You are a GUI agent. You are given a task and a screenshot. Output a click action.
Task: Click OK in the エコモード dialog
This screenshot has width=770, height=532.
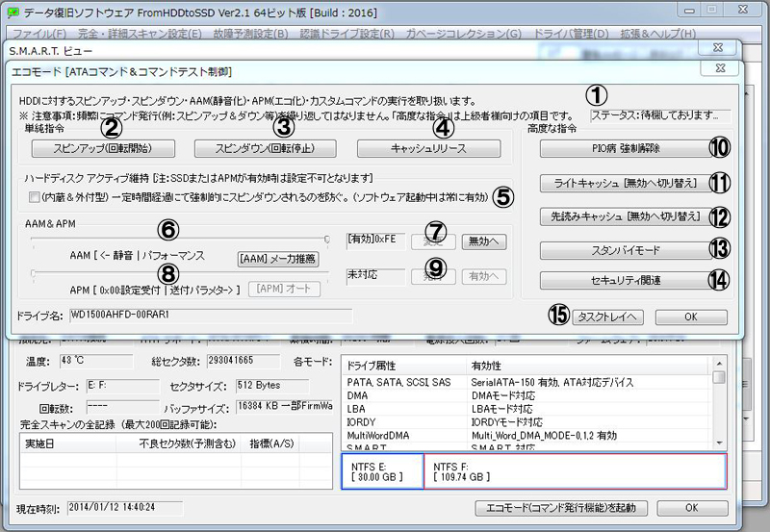click(691, 317)
